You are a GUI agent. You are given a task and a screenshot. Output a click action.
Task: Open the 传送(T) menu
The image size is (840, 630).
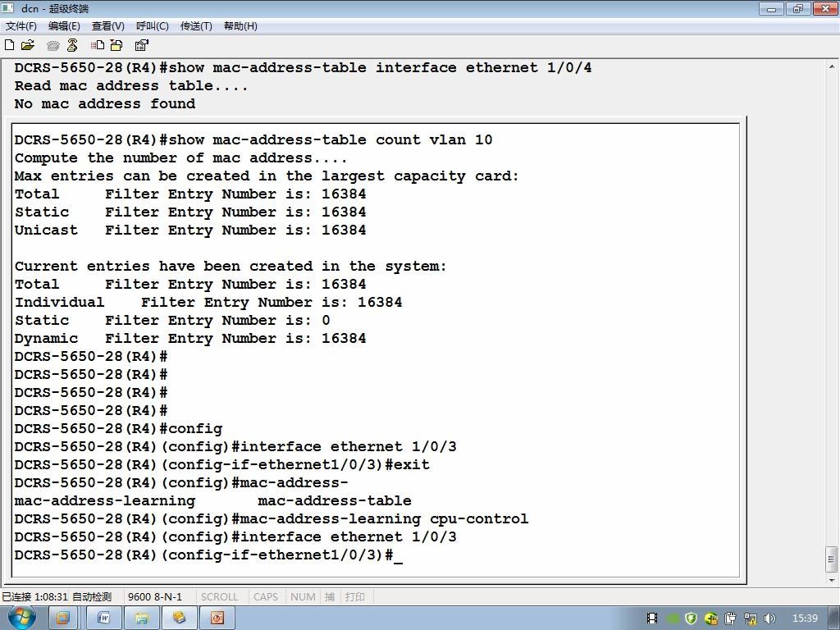pyautogui.click(x=196, y=26)
